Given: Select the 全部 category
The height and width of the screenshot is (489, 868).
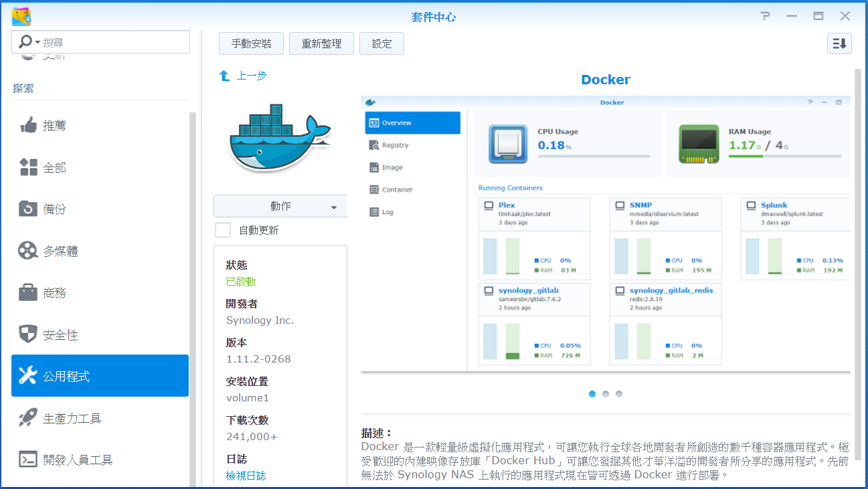Looking at the screenshot, I should click(x=100, y=167).
